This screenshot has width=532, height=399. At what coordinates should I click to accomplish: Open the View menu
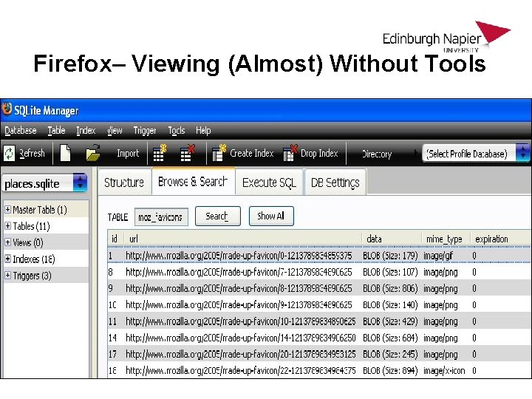click(115, 131)
